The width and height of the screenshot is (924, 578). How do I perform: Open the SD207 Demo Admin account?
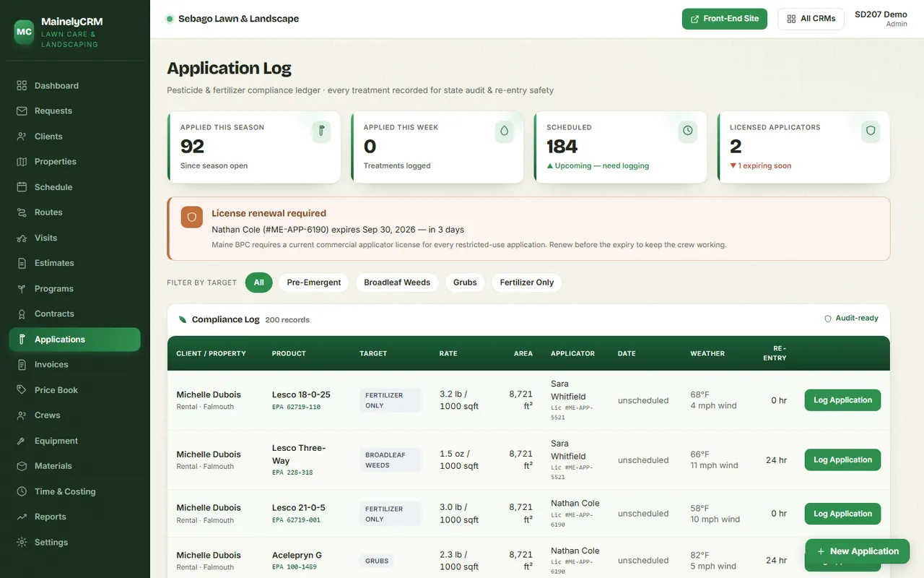coord(881,19)
